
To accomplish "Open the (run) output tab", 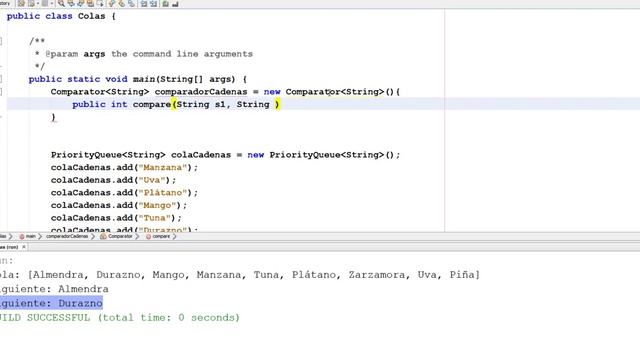I will point(9,247).
